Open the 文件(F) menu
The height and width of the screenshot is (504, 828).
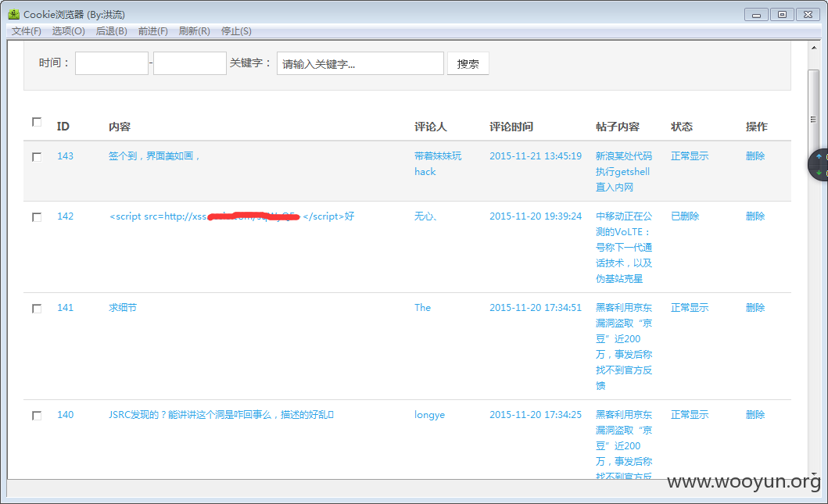tap(27, 31)
